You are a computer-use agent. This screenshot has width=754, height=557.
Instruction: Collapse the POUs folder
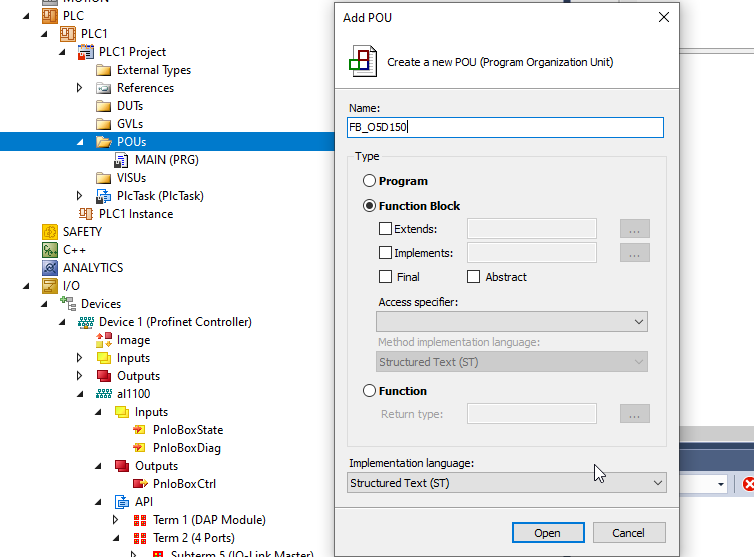(81, 142)
